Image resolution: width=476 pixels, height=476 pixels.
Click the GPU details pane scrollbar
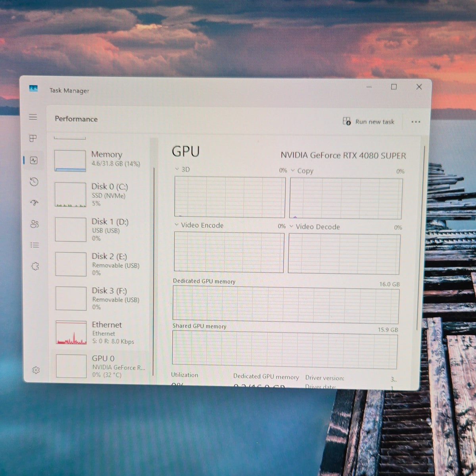click(420, 238)
